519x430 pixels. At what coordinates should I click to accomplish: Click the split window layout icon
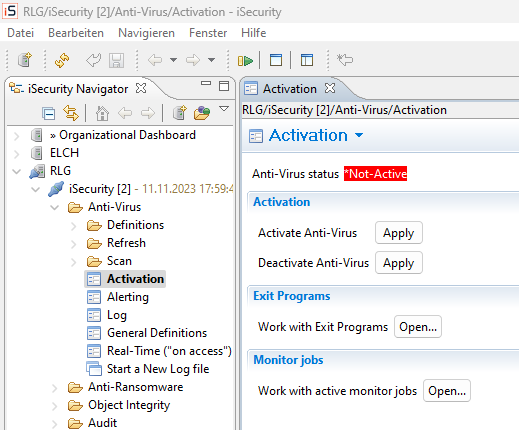coord(307,60)
